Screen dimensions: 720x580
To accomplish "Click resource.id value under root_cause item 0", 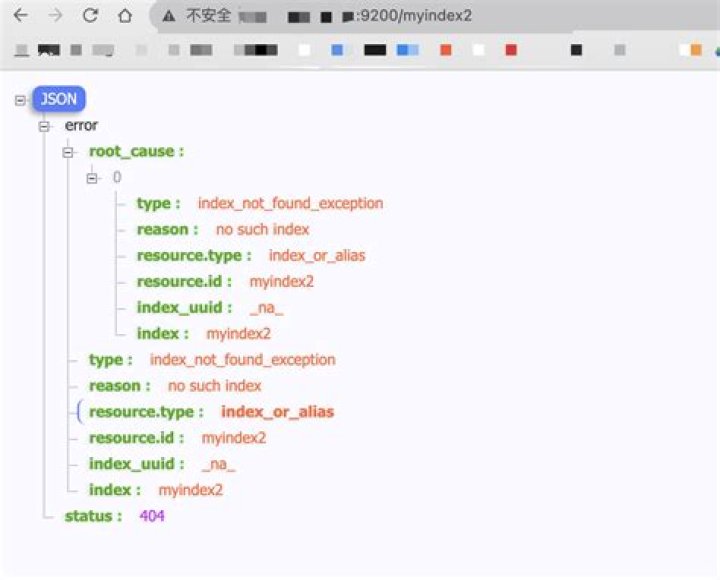I will (281, 282).
